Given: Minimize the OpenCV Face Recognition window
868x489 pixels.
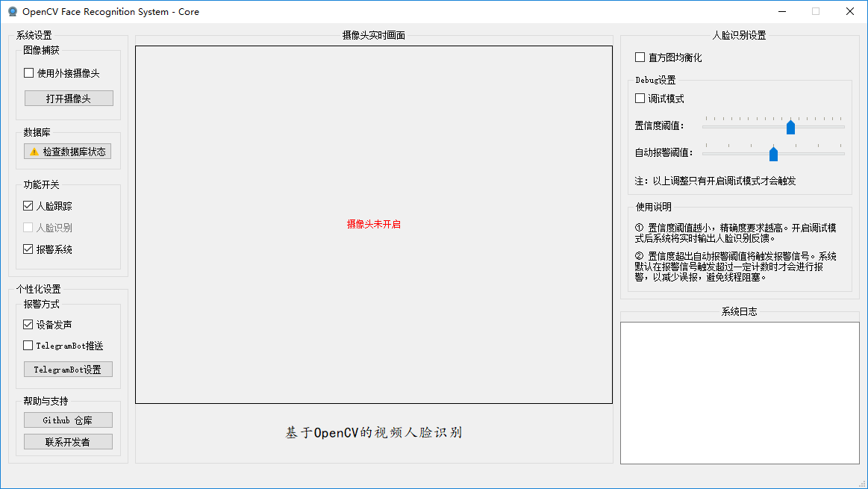Looking at the screenshot, I should [x=781, y=11].
